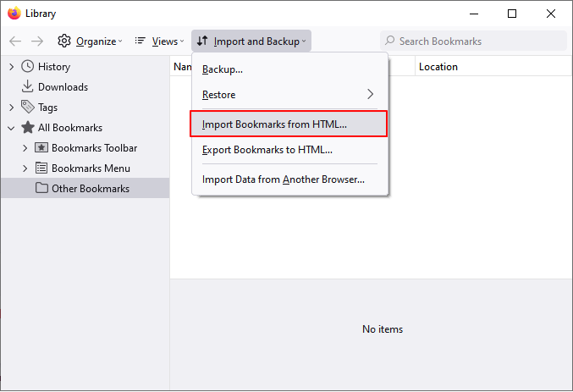Click the back arrow navigation icon

15,41
